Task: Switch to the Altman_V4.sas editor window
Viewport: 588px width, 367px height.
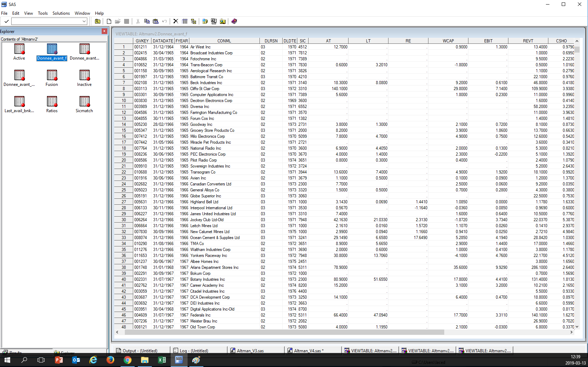Action: pos(310,351)
